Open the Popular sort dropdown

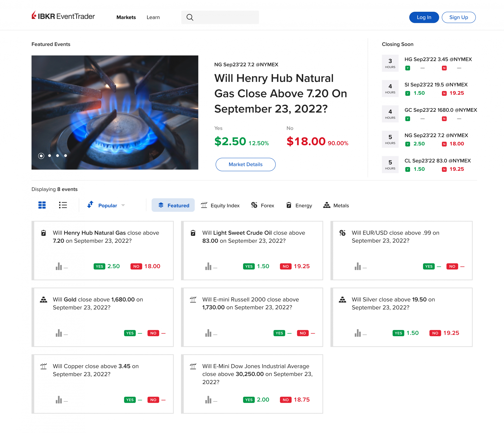point(106,205)
